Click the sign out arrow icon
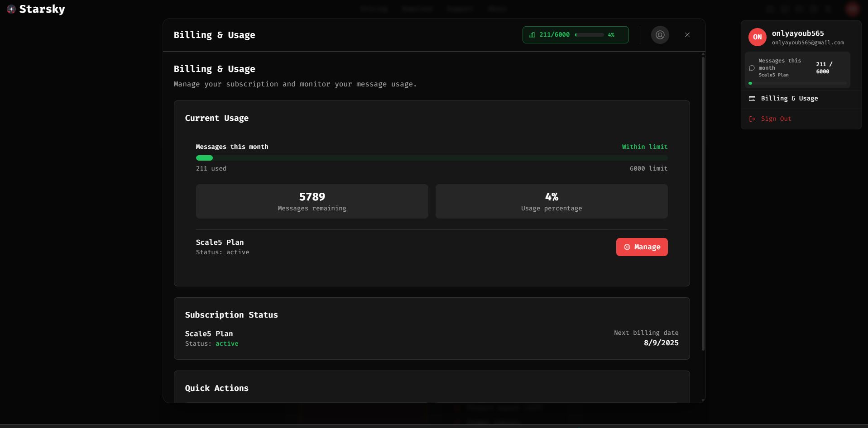The width and height of the screenshot is (868, 428). (x=752, y=119)
